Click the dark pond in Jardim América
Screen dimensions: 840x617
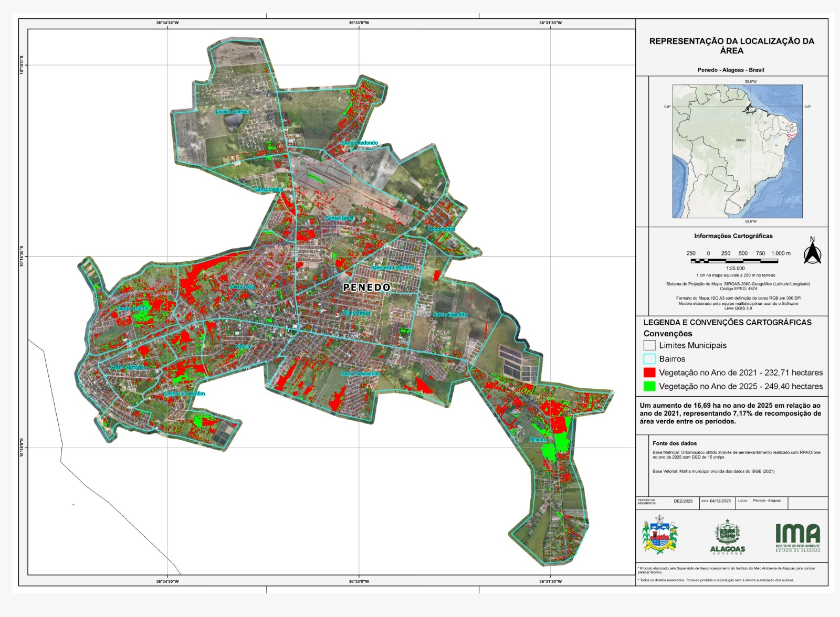tap(233, 122)
